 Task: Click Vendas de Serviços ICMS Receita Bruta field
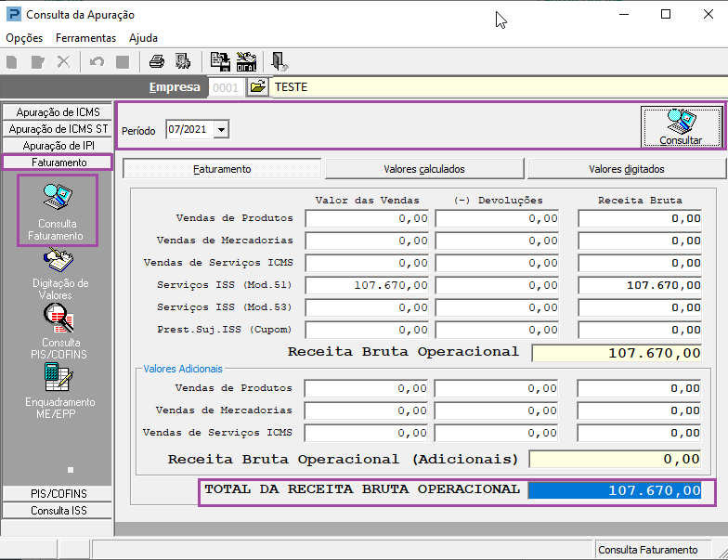pos(640,263)
